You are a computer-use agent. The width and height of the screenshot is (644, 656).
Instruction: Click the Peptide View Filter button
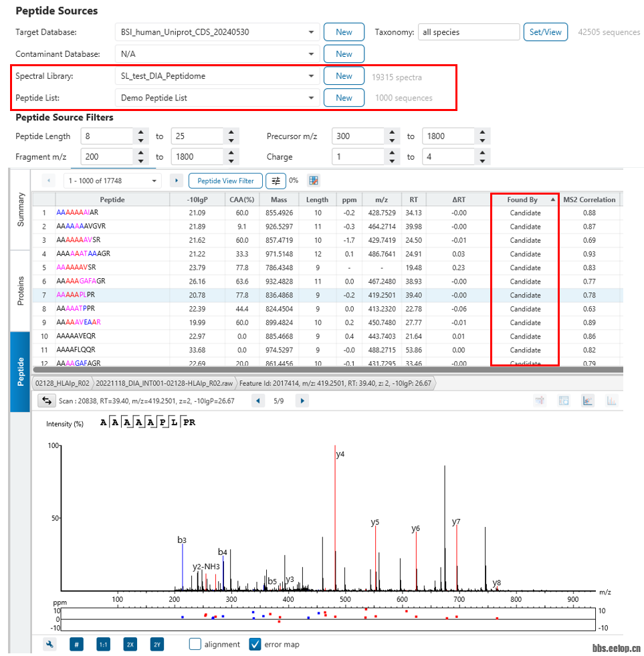point(225,181)
